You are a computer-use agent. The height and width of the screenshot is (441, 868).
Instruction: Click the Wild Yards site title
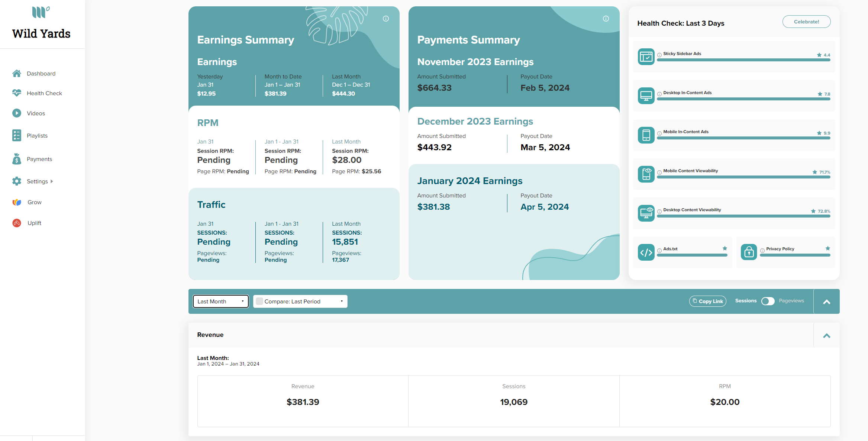[41, 33]
